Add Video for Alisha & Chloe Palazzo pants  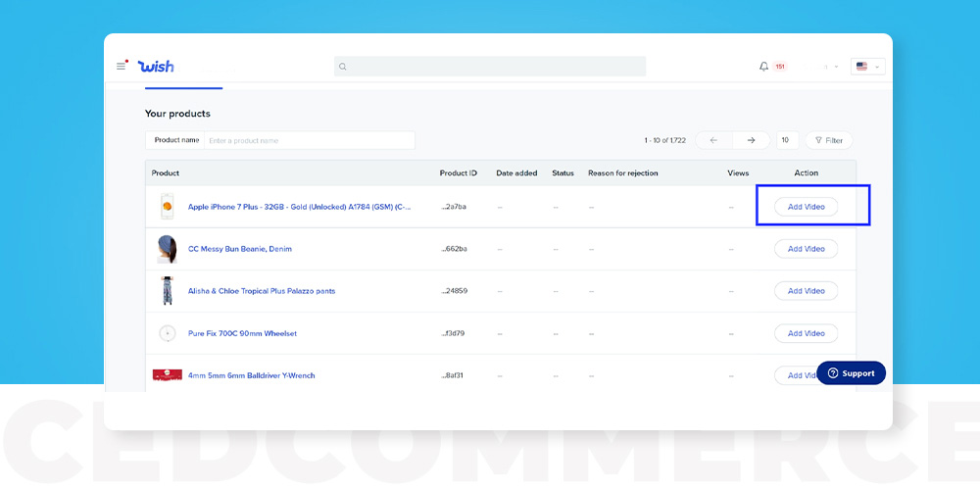(x=806, y=291)
